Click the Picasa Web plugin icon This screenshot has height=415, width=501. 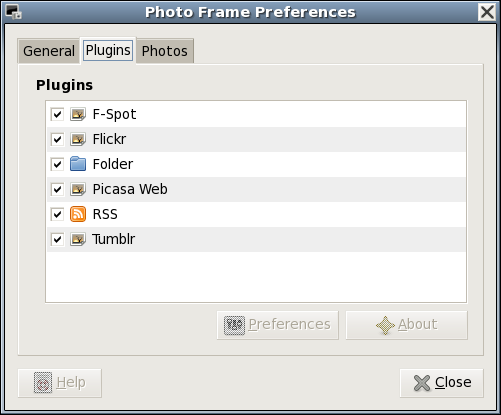[x=78, y=189]
